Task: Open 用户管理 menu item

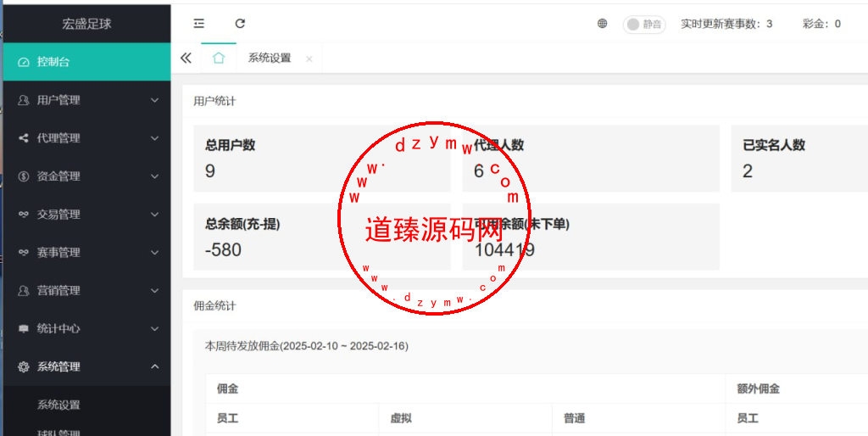Action: click(x=87, y=100)
